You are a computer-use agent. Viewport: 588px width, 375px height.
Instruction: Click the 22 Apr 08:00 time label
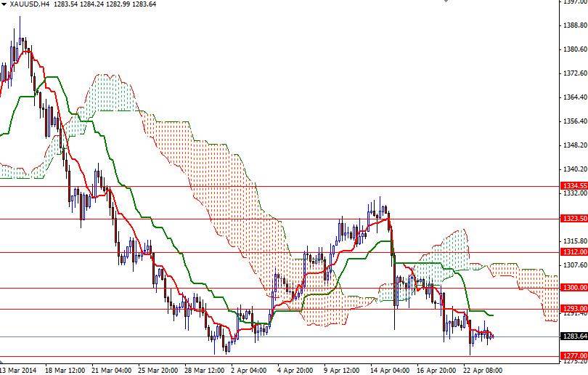pyautogui.click(x=483, y=370)
